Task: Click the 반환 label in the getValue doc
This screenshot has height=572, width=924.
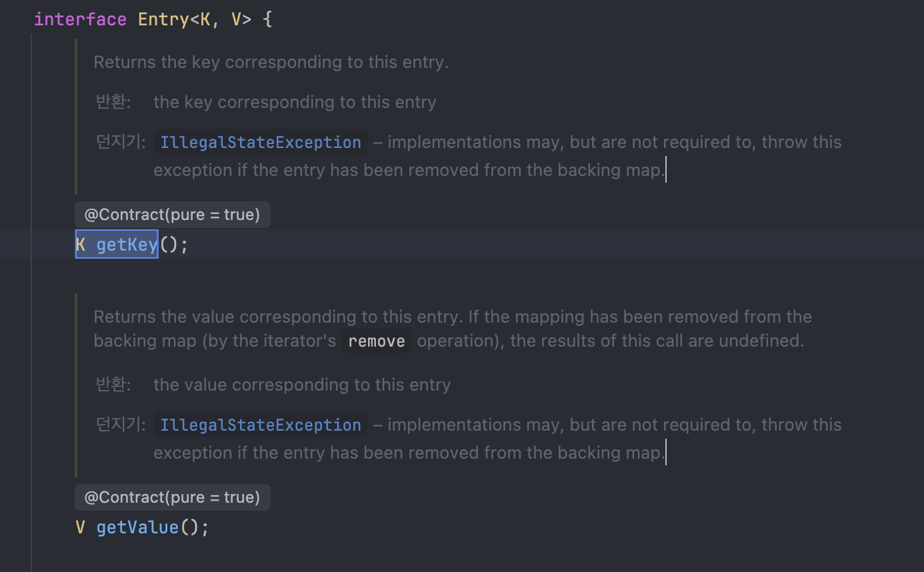Action: tap(113, 385)
